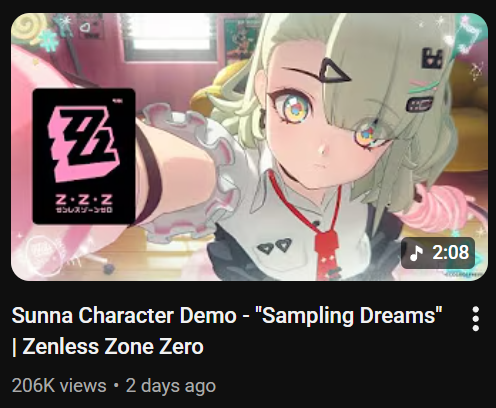Screen dimensions: 496x408
Task: Click the 206K views text
Action: pyautogui.click(x=59, y=386)
